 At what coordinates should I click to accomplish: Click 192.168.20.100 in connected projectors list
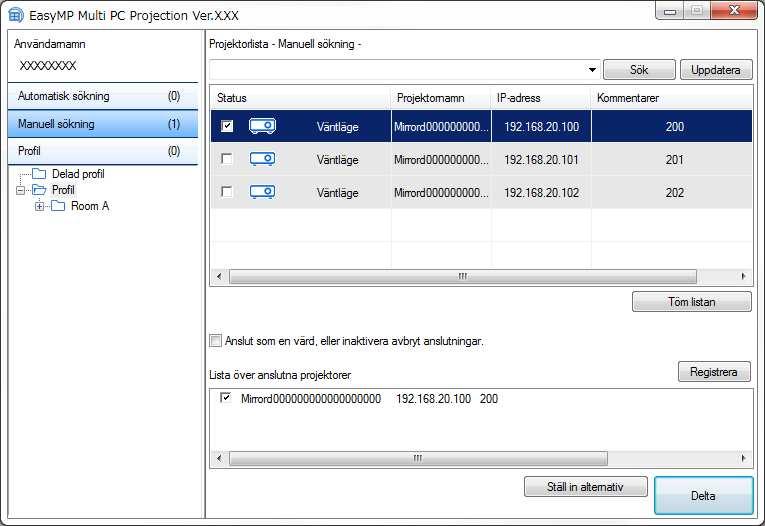[x=433, y=399]
